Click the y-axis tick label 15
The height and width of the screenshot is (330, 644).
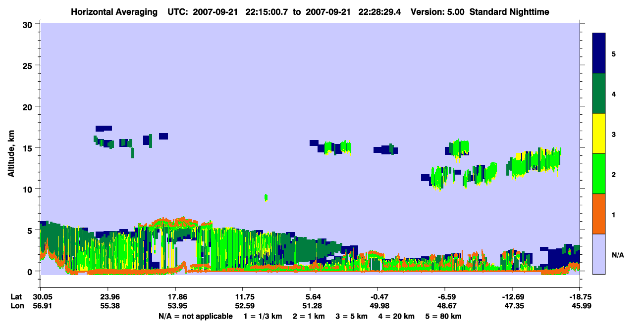[x=28, y=148]
